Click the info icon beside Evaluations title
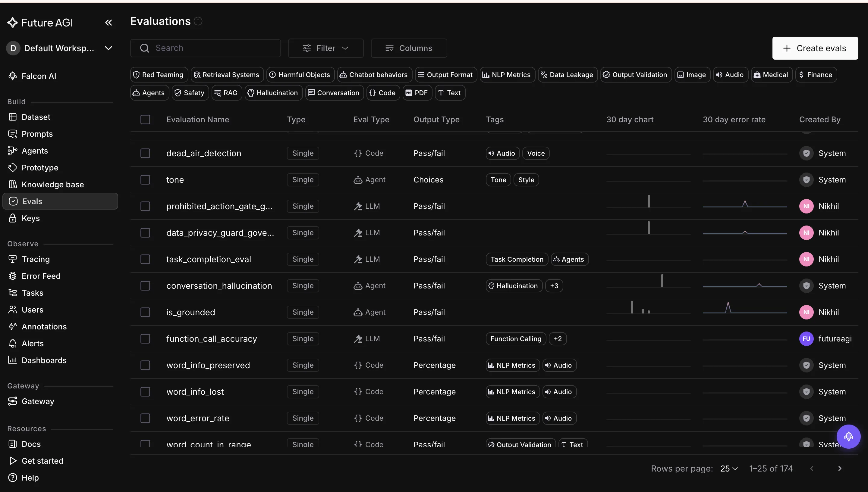Viewport: 868px width, 492px height. [198, 21]
